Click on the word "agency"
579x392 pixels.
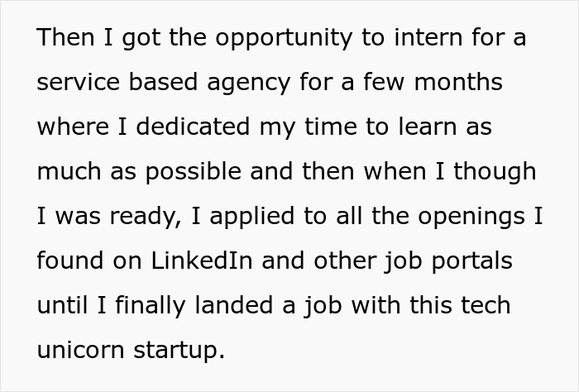[x=248, y=84]
